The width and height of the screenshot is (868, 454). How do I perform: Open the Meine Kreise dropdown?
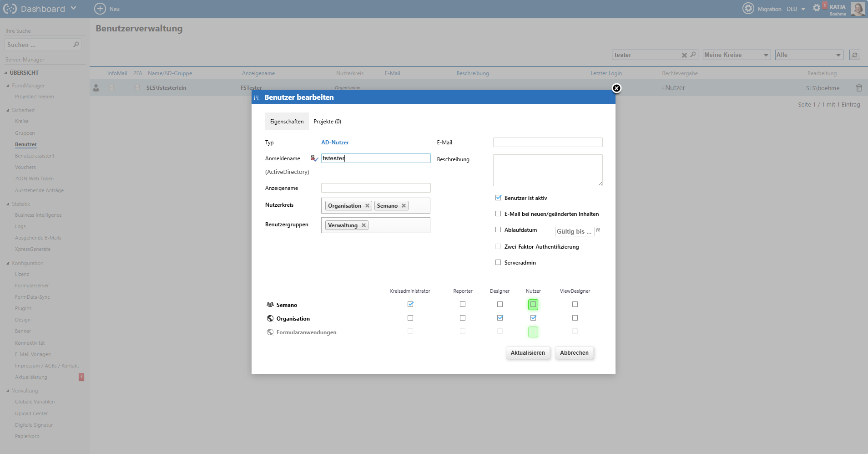(736, 55)
